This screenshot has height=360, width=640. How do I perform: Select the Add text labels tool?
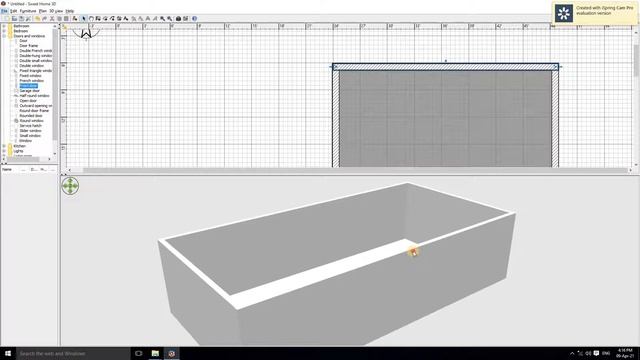tap(126, 18)
